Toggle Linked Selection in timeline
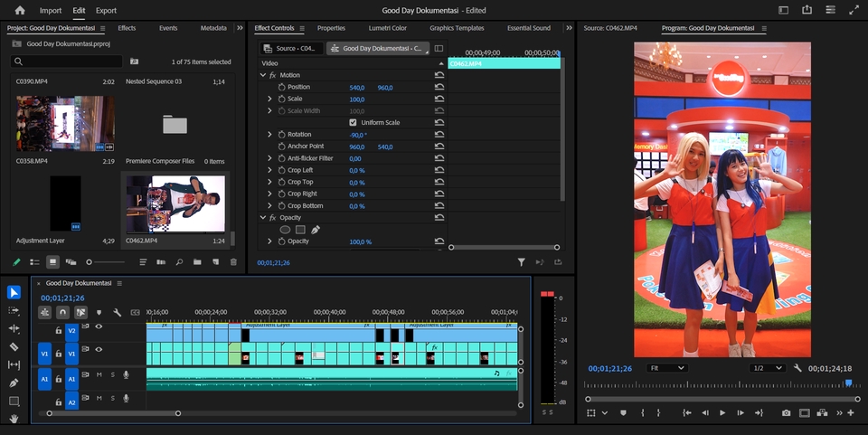This screenshot has height=435, width=868. point(80,313)
